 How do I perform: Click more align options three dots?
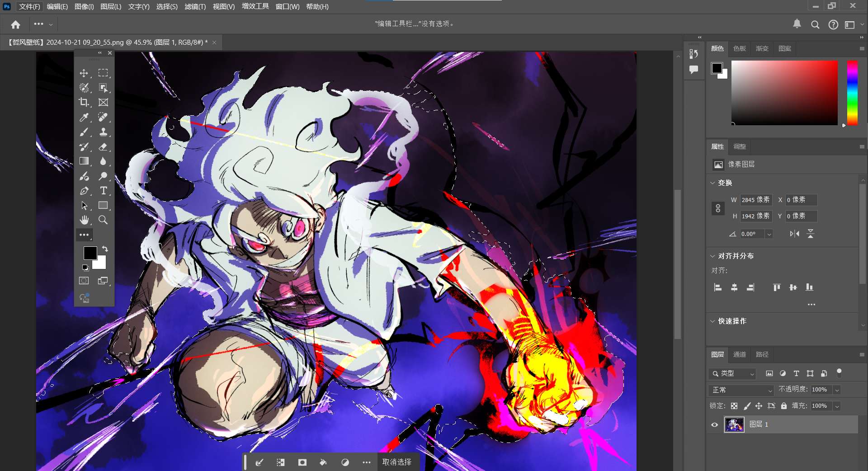(811, 305)
